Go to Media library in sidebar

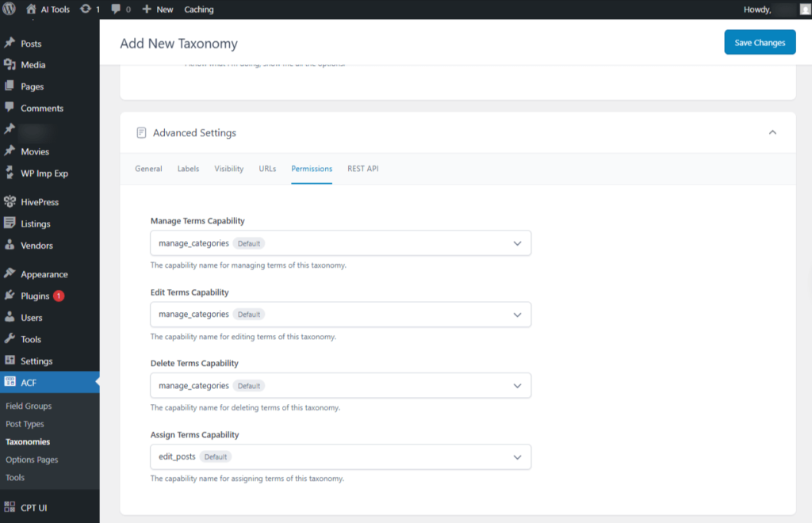coord(33,65)
